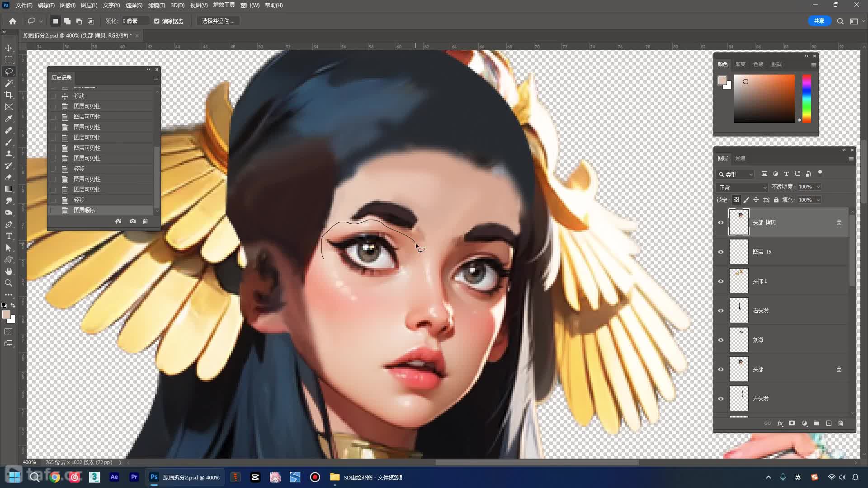This screenshot has height=488, width=868.
Task: Open the workspace switcher dropdown
Action: [856, 21]
